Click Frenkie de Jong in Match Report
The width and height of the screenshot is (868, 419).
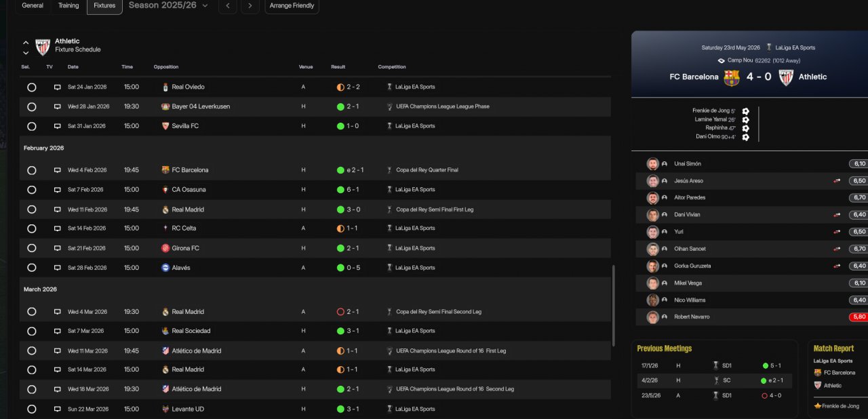840,406
